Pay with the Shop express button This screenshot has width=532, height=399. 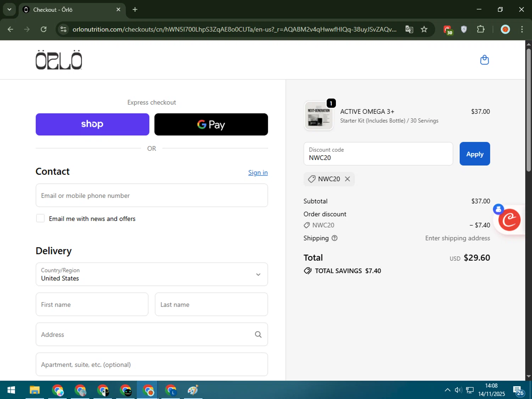[93, 124]
